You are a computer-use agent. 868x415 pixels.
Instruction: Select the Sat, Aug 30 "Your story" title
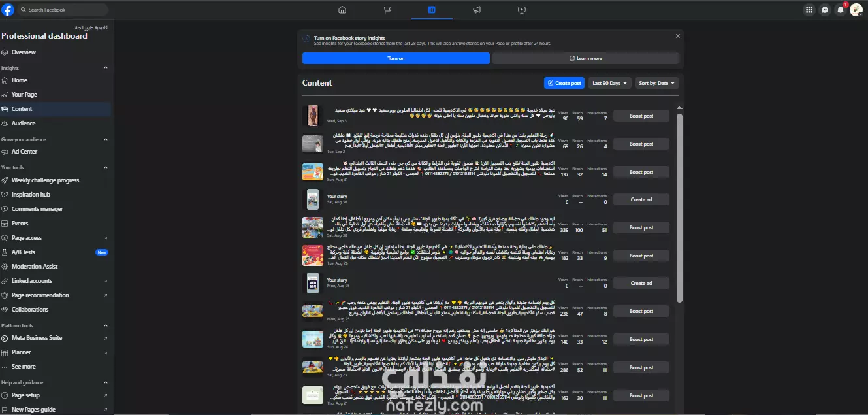[x=337, y=196]
